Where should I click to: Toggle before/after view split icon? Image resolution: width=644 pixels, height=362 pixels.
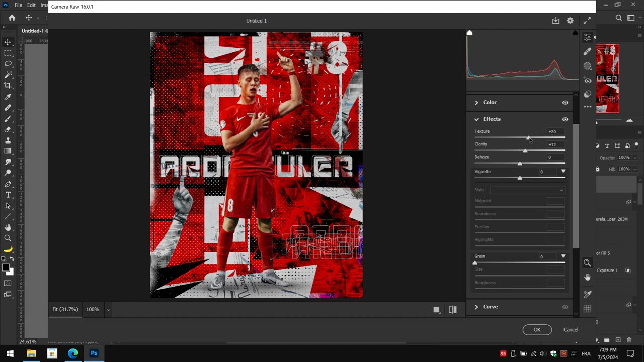point(453,310)
